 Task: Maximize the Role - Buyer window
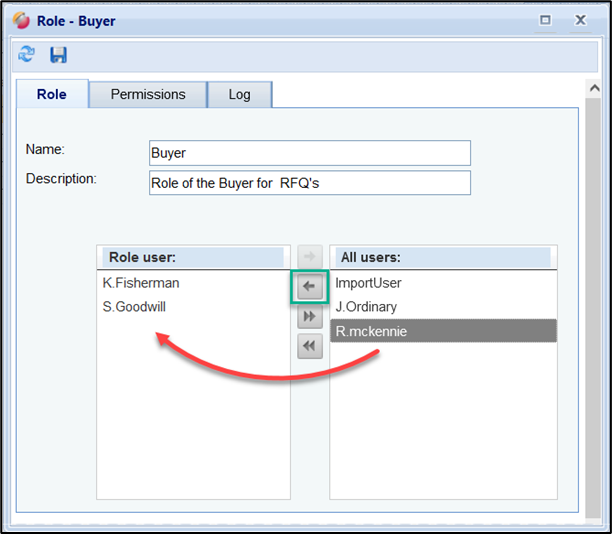545,20
